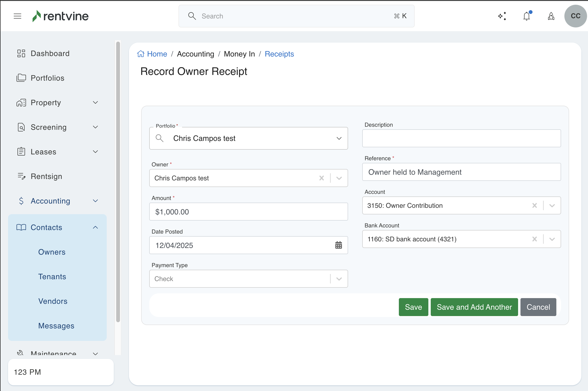Click the Receipts breadcrumb link
Image resolution: width=588 pixels, height=391 pixels.
279,54
